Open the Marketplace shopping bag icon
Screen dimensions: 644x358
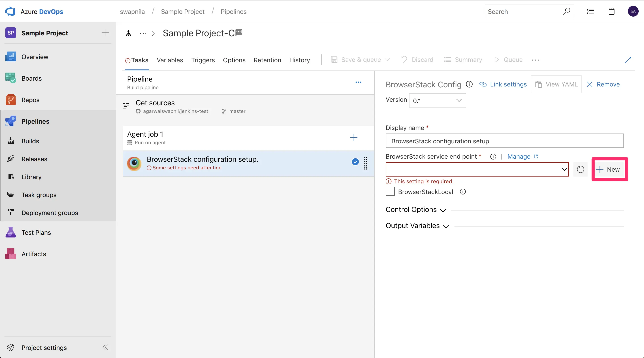coord(611,11)
